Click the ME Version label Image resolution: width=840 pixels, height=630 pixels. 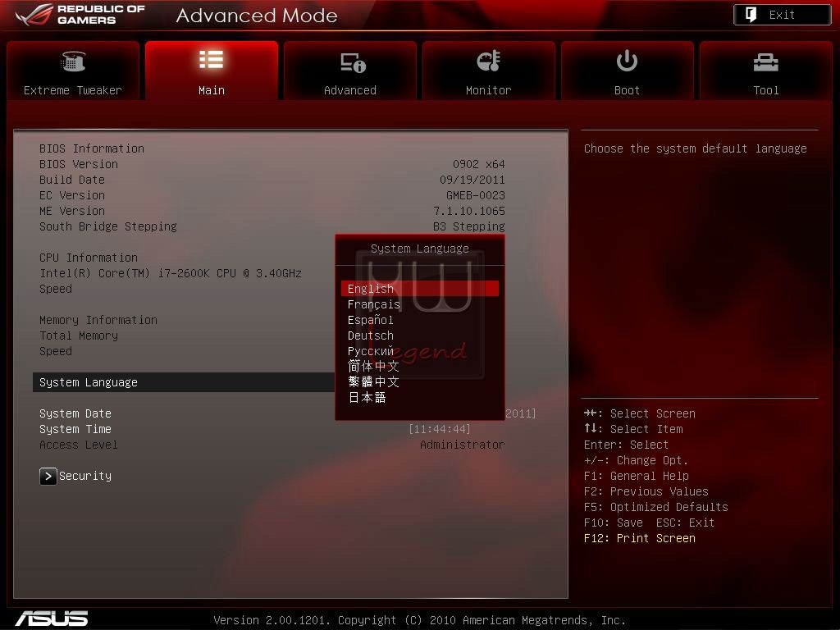pos(72,211)
